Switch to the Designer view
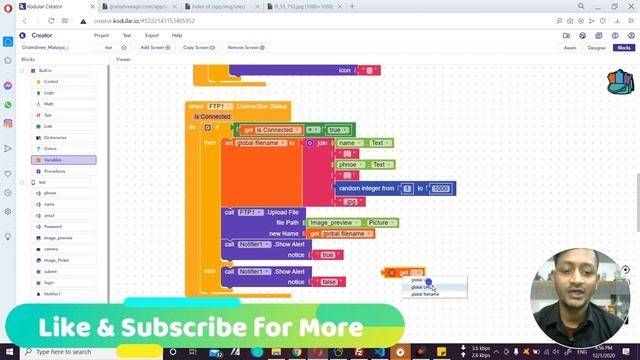The width and height of the screenshot is (640, 360). point(597,48)
